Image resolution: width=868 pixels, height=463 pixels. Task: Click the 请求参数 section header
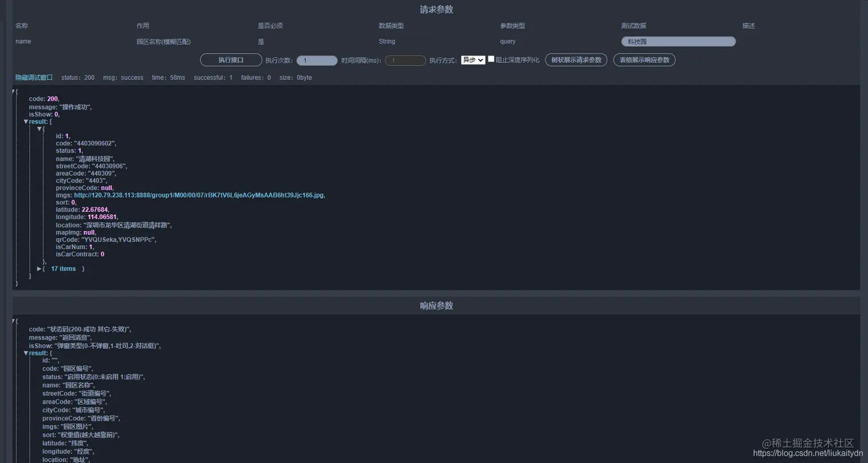coord(436,9)
